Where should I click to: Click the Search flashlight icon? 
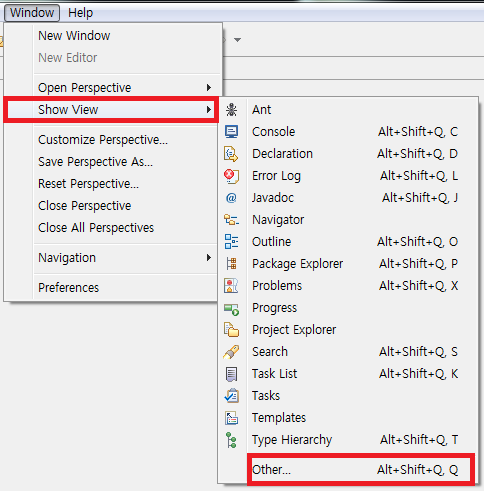(x=231, y=352)
